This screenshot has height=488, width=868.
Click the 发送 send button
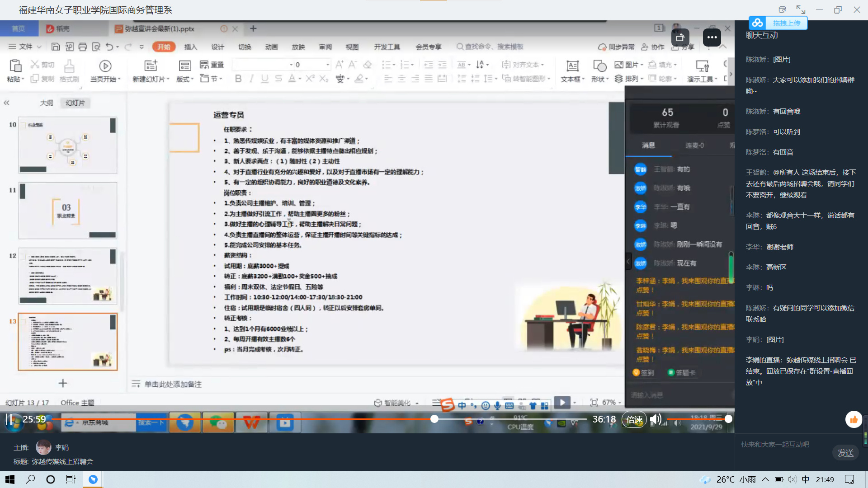pyautogui.click(x=845, y=452)
